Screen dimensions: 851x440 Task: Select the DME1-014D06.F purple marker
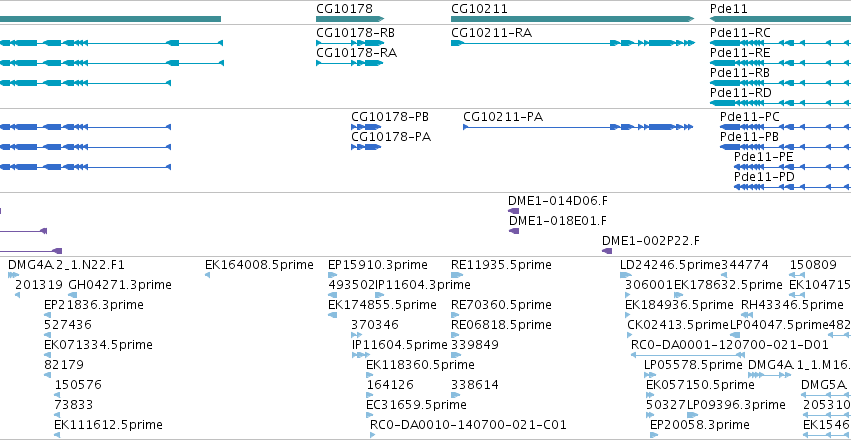coord(513,211)
